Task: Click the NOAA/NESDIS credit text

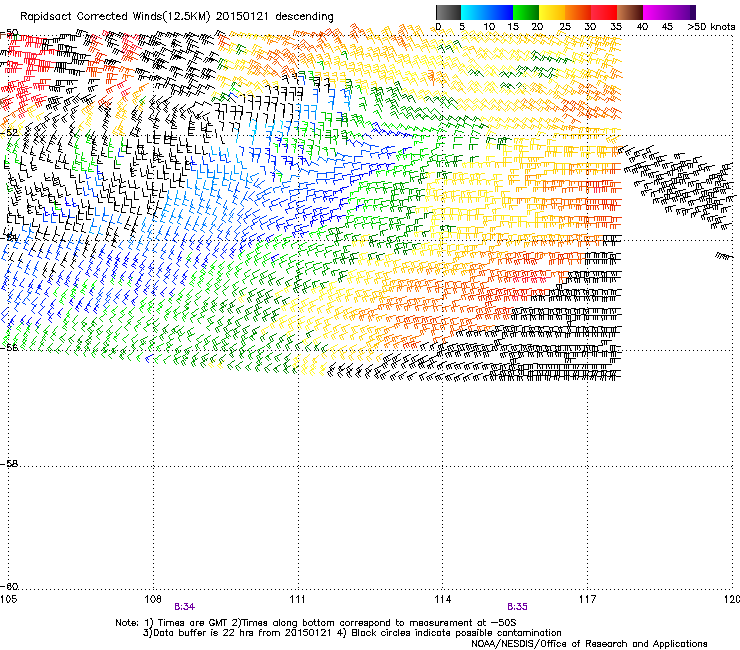Action: click(589, 644)
